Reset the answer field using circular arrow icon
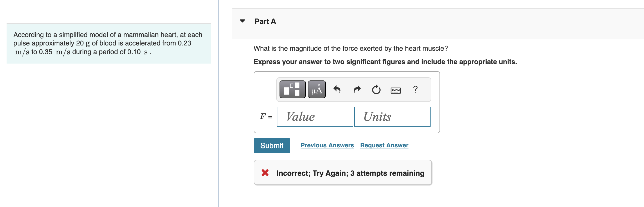Image resolution: width=644 pixels, height=207 pixels. pyautogui.click(x=376, y=89)
